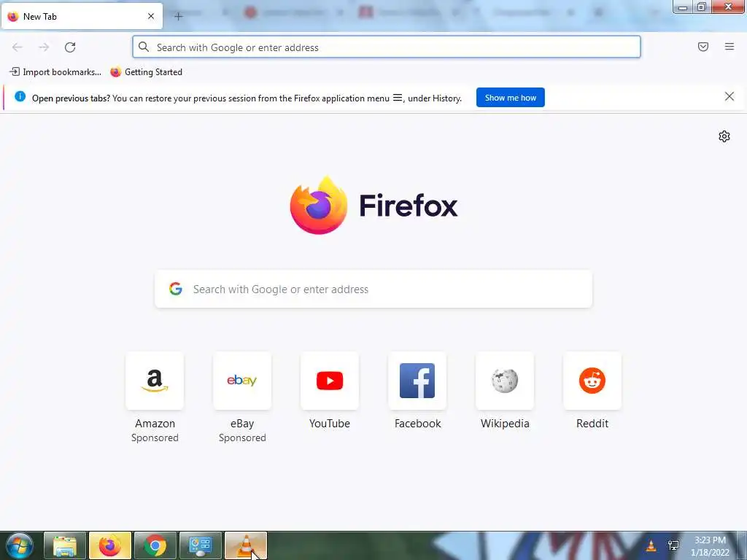Focus the Google search box on page
The image size is (747, 560).
373,289
